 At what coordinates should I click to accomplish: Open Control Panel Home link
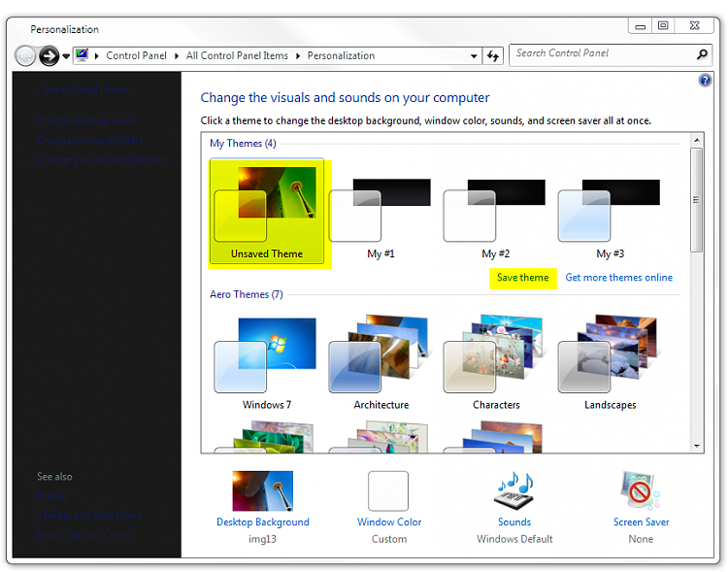pos(83,90)
